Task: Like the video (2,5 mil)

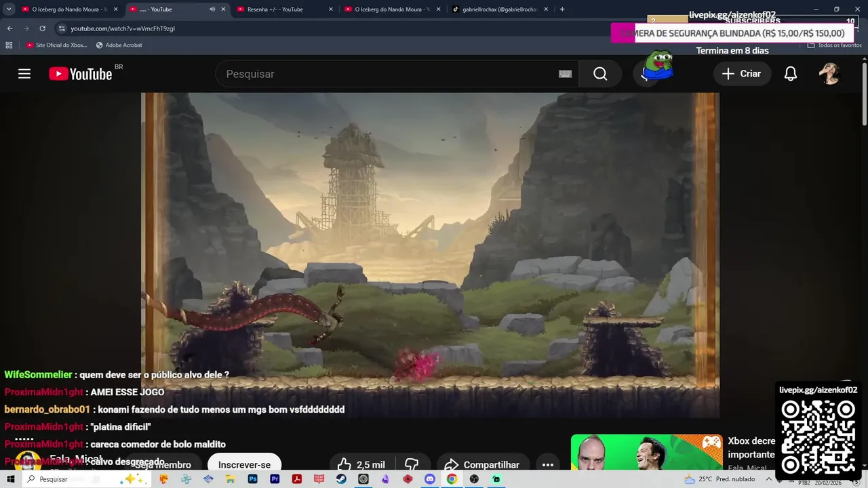Action: point(361,464)
